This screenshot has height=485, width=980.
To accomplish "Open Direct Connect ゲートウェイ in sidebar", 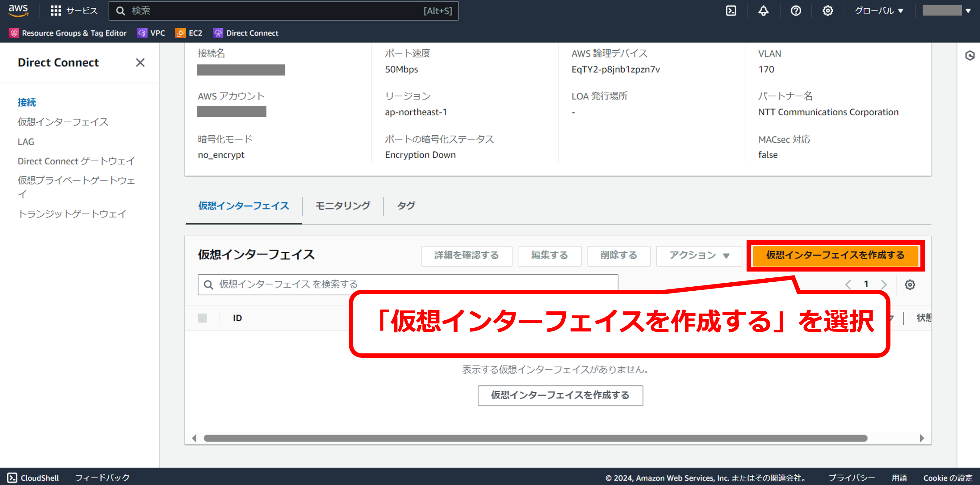I will tap(76, 161).
